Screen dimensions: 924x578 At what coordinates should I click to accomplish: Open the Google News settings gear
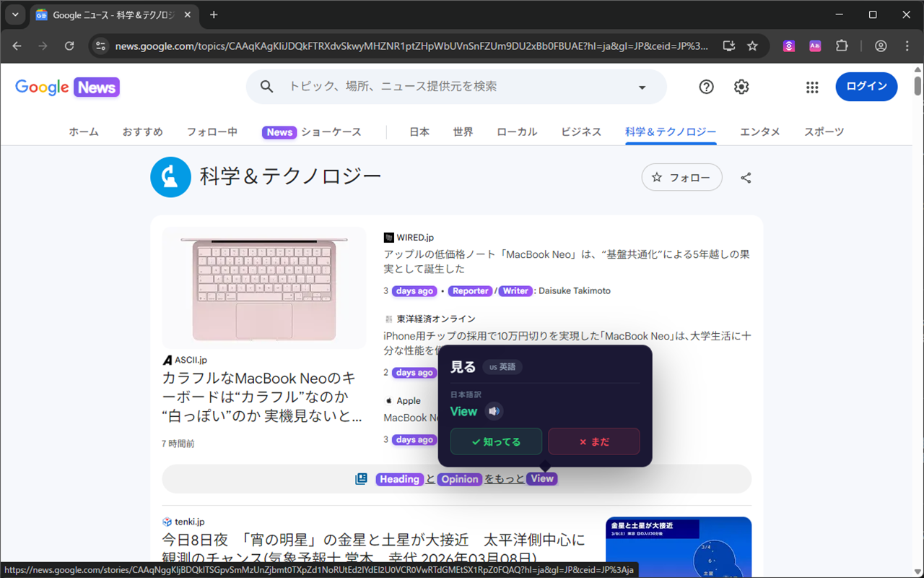click(x=741, y=86)
